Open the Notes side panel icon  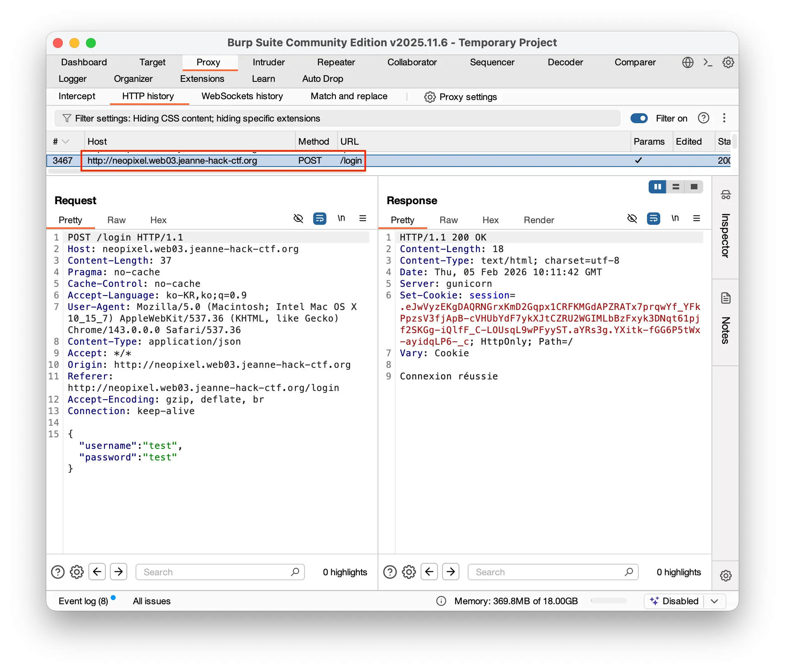tap(726, 298)
